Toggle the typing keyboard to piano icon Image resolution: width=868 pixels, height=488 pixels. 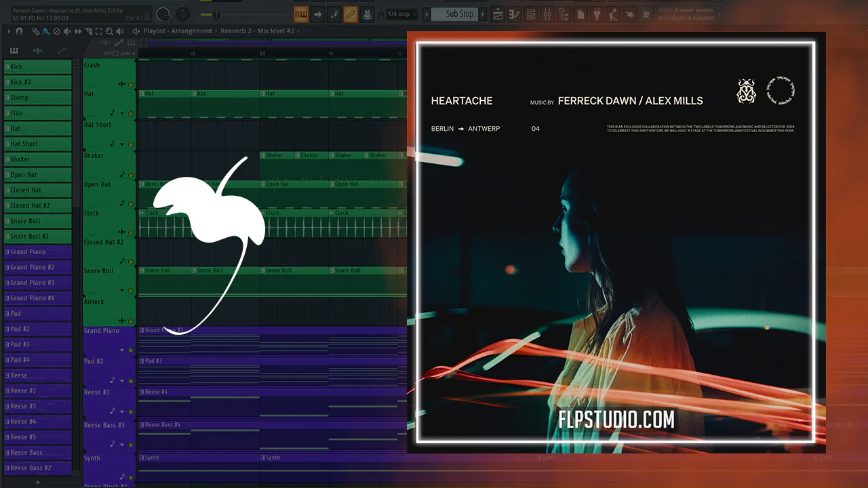[x=302, y=14]
